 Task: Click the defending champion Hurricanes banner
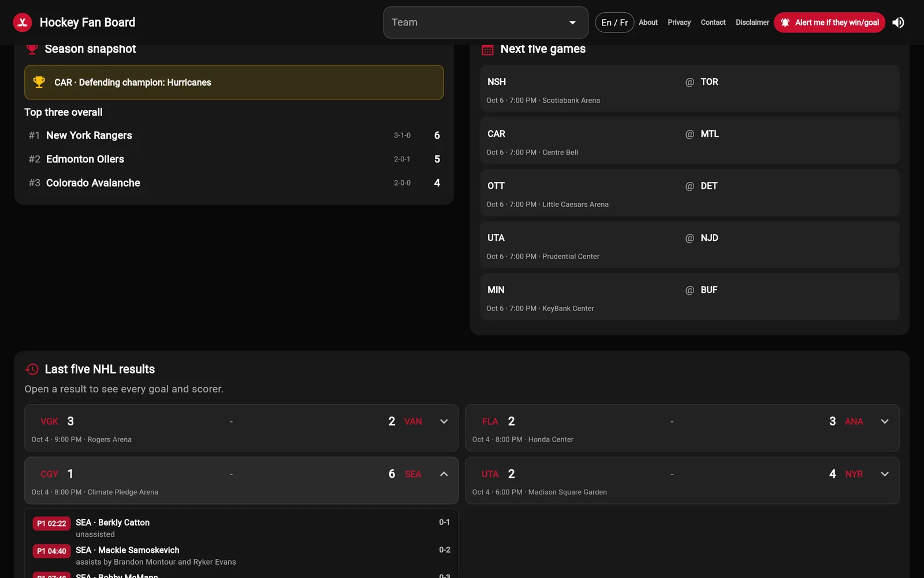234,82
